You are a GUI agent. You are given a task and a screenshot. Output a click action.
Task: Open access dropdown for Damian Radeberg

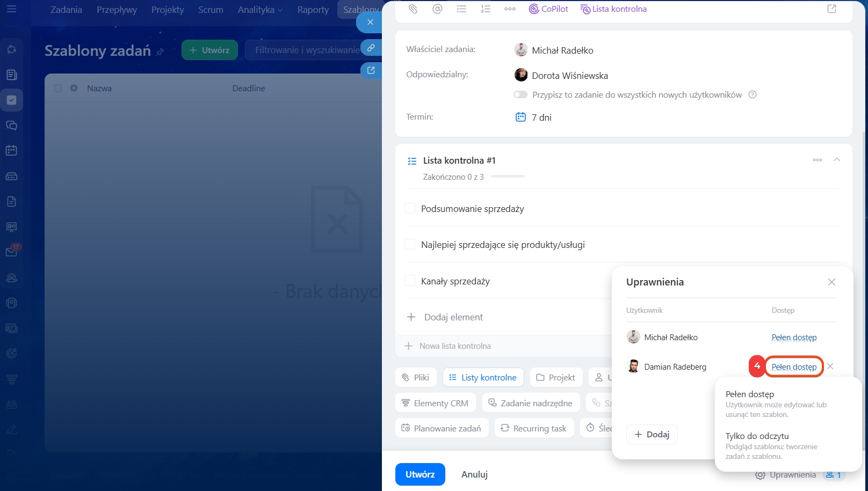tap(793, 367)
